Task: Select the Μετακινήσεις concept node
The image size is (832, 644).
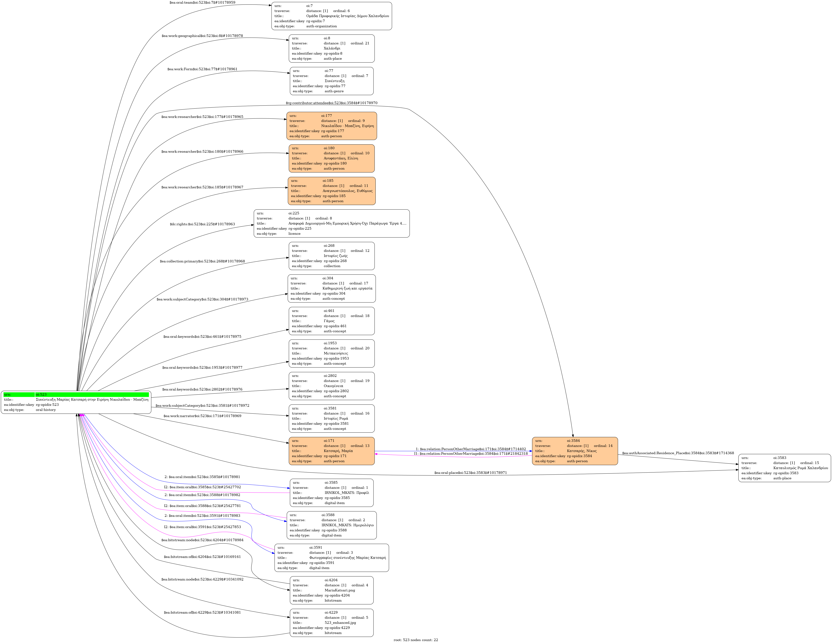Action: pyautogui.click(x=331, y=353)
